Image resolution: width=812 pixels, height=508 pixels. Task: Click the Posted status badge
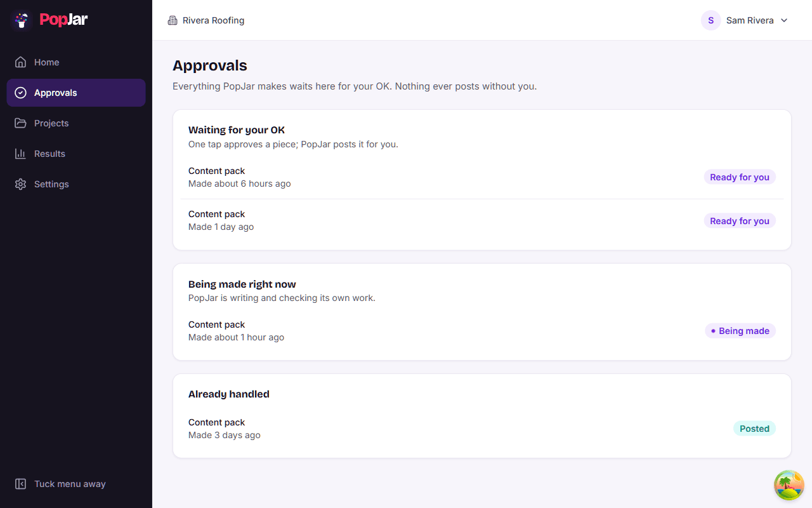[754, 429]
